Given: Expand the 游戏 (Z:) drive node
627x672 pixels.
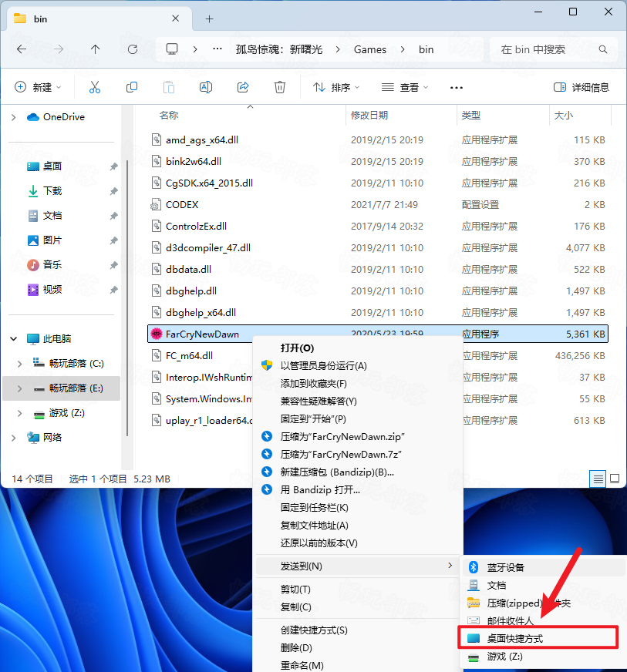Looking at the screenshot, I should (19, 413).
